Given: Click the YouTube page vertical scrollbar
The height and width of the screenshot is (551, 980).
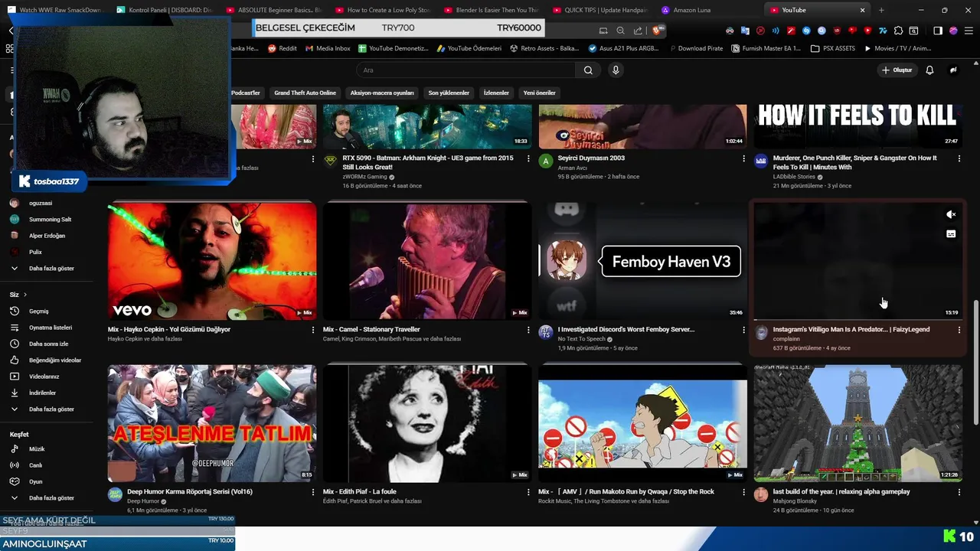Looking at the screenshot, I should [x=975, y=363].
